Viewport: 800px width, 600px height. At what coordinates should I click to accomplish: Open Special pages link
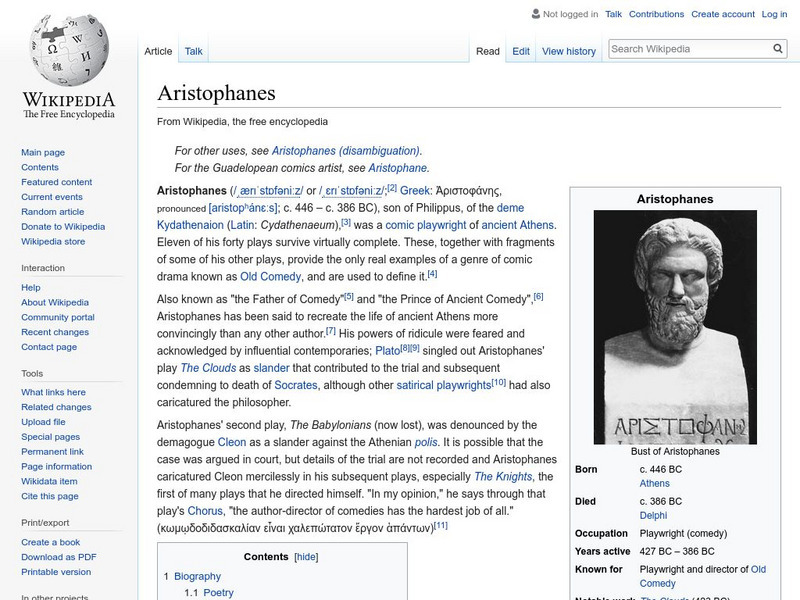tap(51, 437)
